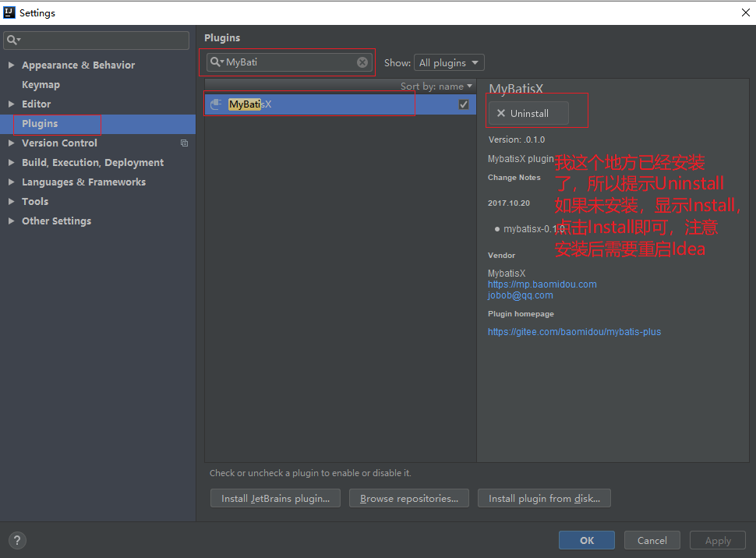Expand the Editor settings node

11,104
